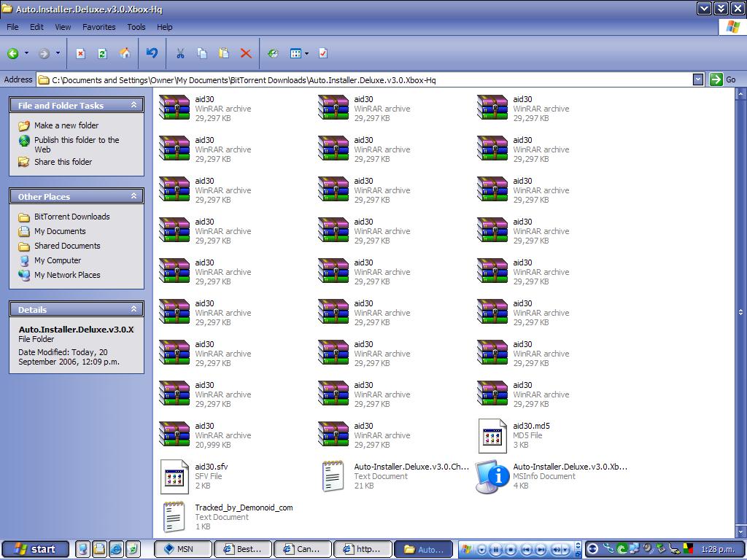This screenshot has height=560, width=747.
Task: Go to BitTorrent Downloads in Other Places
Action: pyautogui.click(x=72, y=217)
